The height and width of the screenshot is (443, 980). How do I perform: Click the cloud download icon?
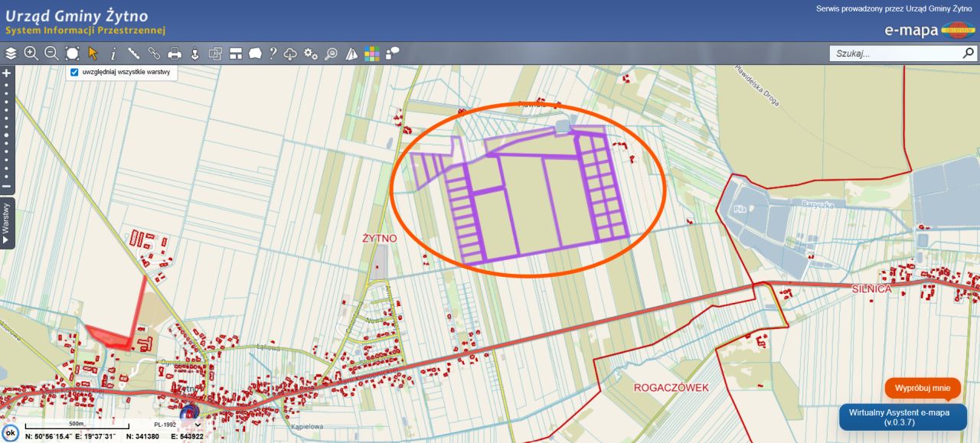coord(290,54)
